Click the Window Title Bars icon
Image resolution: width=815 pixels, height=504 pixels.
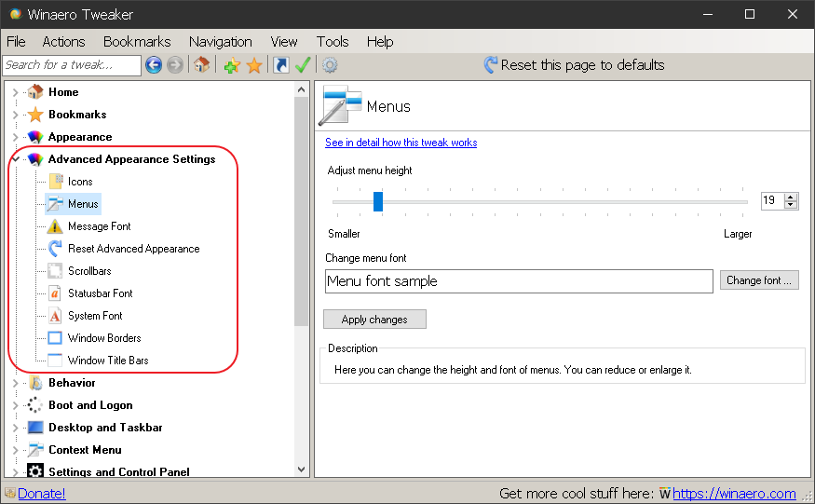[55, 361]
